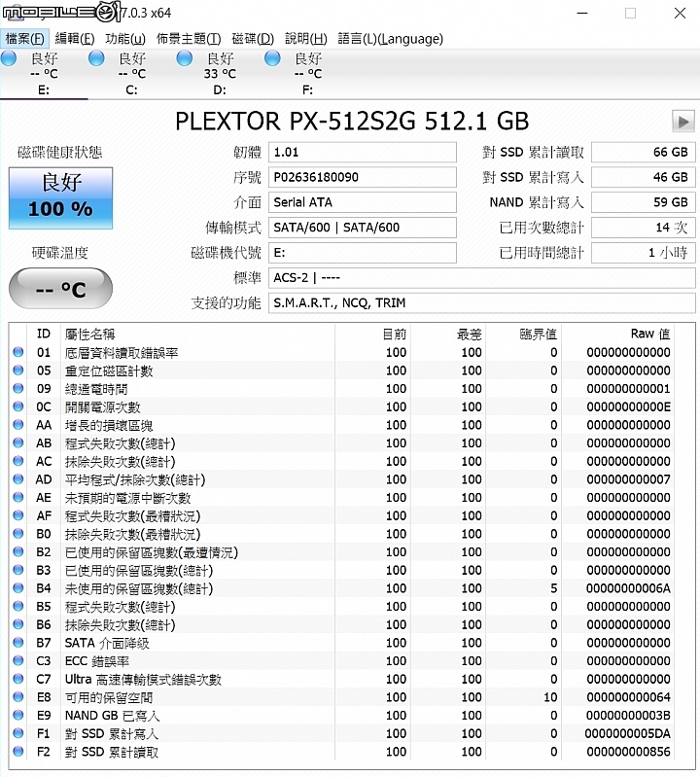Click the status icon for attribute 01
This screenshot has width=700, height=777.
[18, 352]
